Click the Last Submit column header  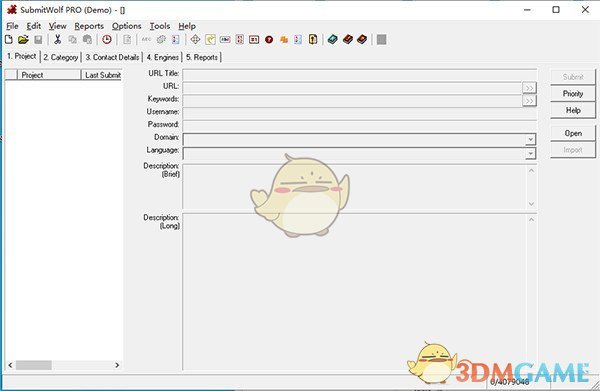(x=102, y=75)
